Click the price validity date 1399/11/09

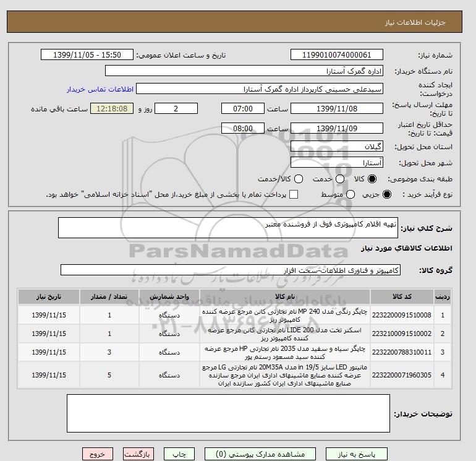[337, 128]
